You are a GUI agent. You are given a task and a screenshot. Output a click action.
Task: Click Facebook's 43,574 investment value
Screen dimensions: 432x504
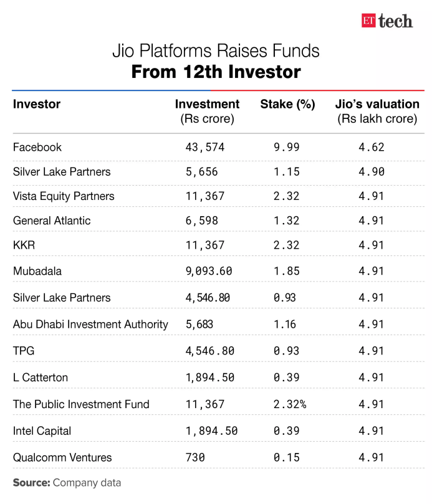pyautogui.click(x=204, y=148)
